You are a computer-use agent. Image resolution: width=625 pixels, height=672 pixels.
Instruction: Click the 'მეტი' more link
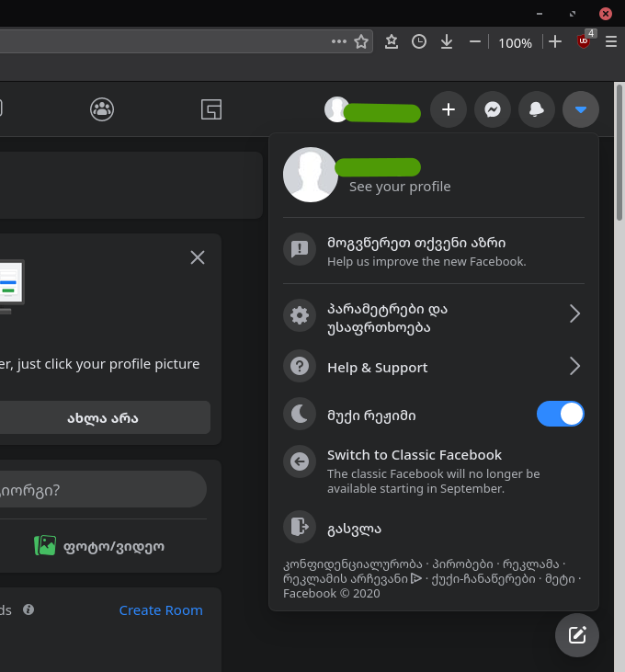pos(560,579)
